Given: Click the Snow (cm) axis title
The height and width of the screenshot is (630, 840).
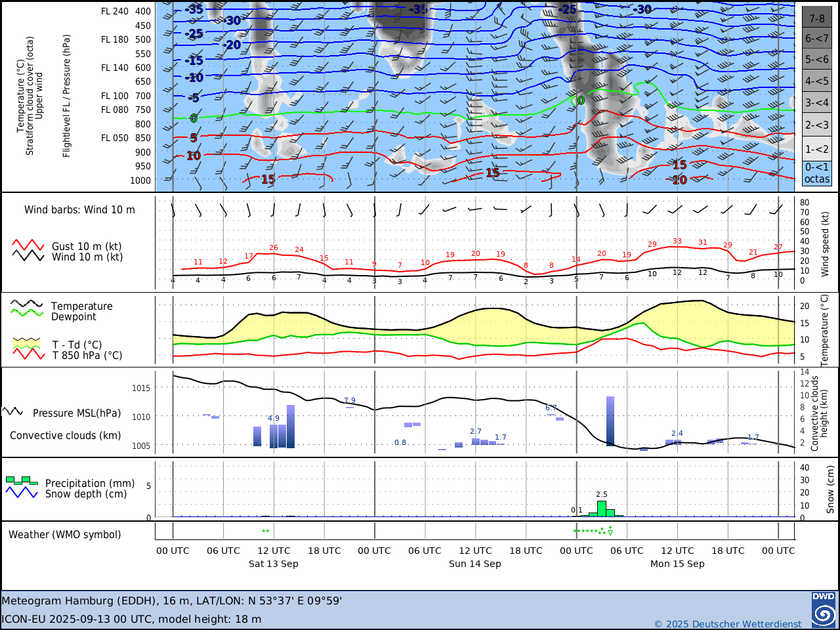Looking at the screenshot, I should coord(830,490).
